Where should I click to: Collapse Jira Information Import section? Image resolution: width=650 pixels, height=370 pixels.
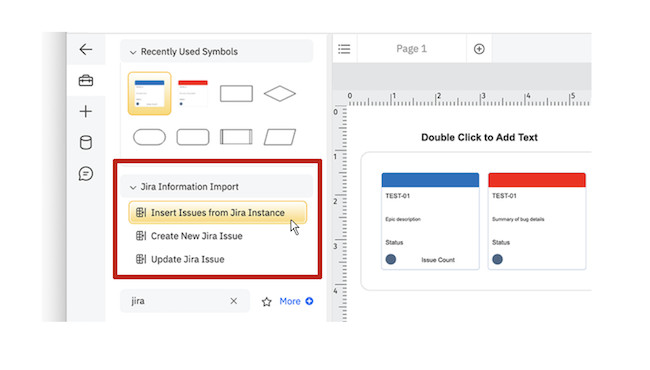tap(133, 187)
